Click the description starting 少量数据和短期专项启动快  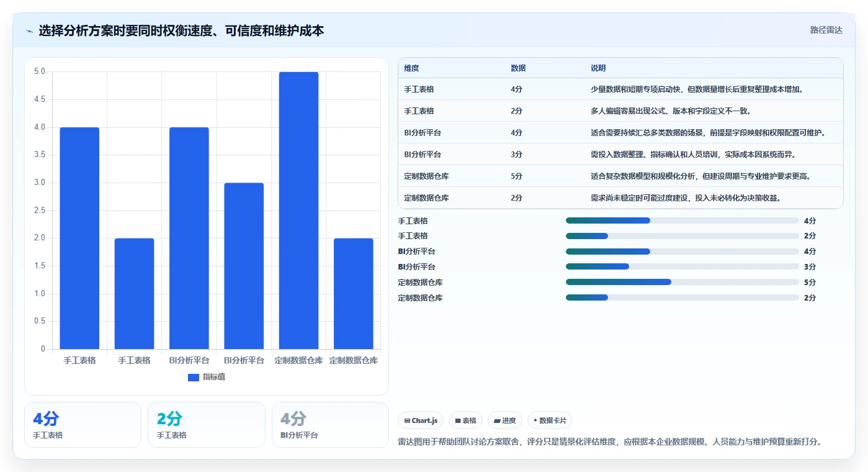click(x=697, y=89)
